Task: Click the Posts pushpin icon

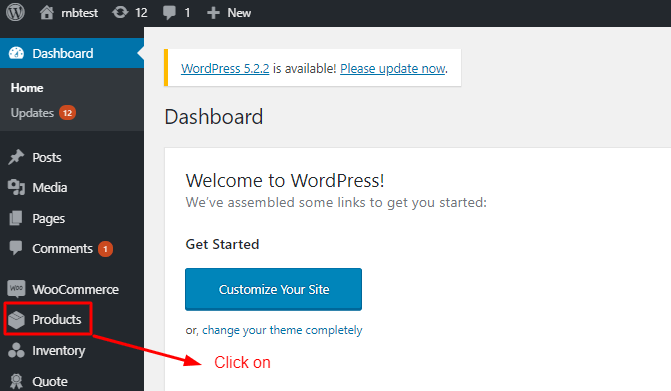Action: 16,157
